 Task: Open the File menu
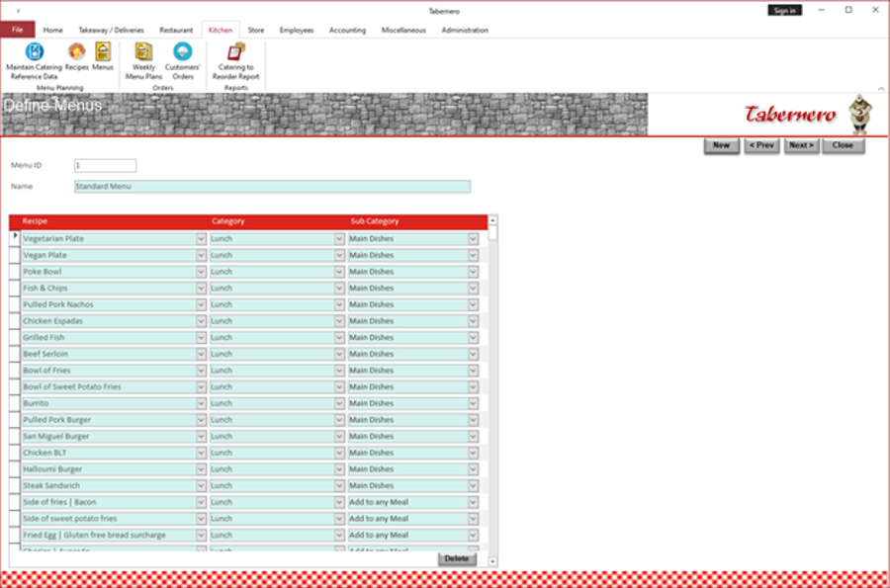[18, 30]
